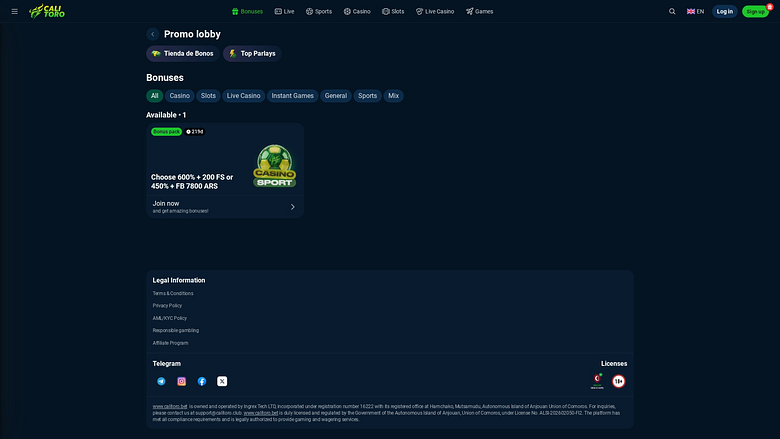Select the Sports bonus filter
The height and width of the screenshot is (439, 780).
coord(368,96)
